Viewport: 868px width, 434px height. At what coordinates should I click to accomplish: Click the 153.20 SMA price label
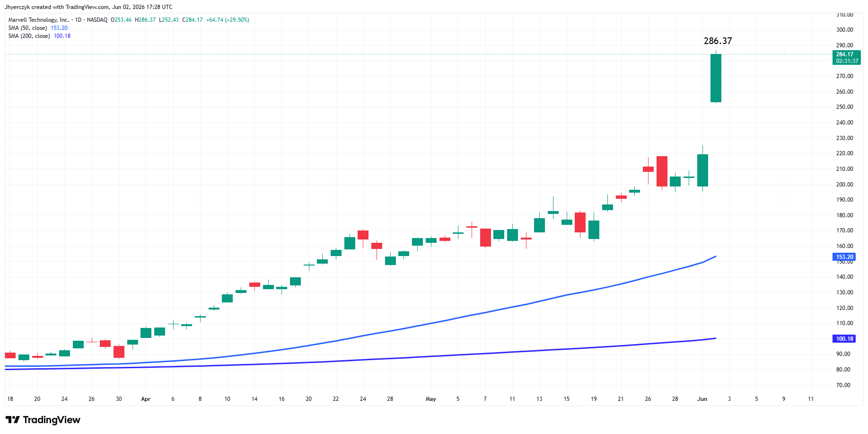[x=844, y=257]
